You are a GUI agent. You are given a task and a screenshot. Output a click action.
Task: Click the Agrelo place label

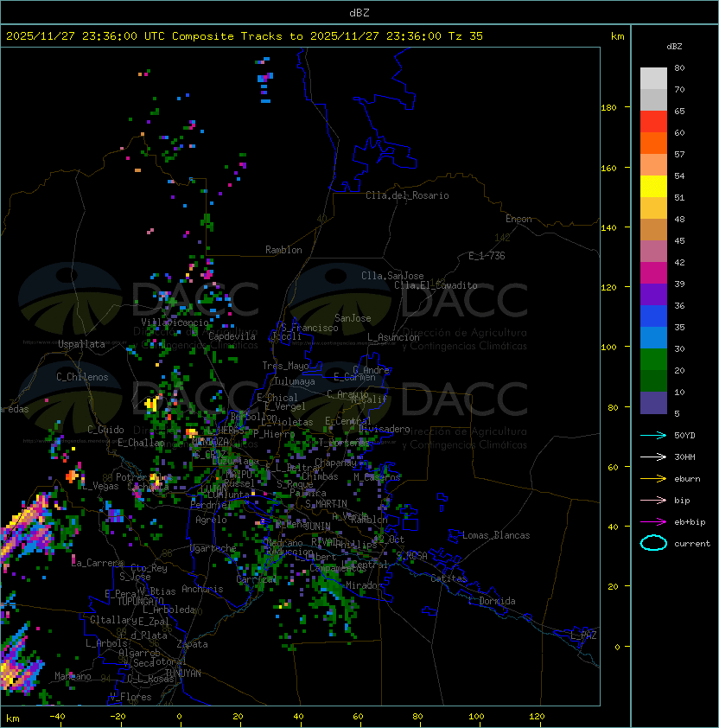coord(211,520)
